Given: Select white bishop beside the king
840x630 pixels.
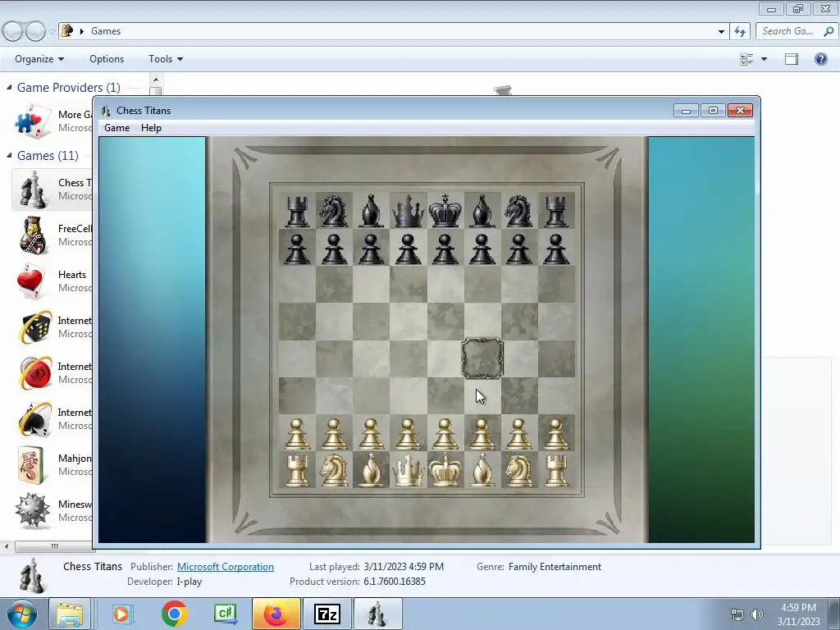Looking at the screenshot, I should 482,470.
